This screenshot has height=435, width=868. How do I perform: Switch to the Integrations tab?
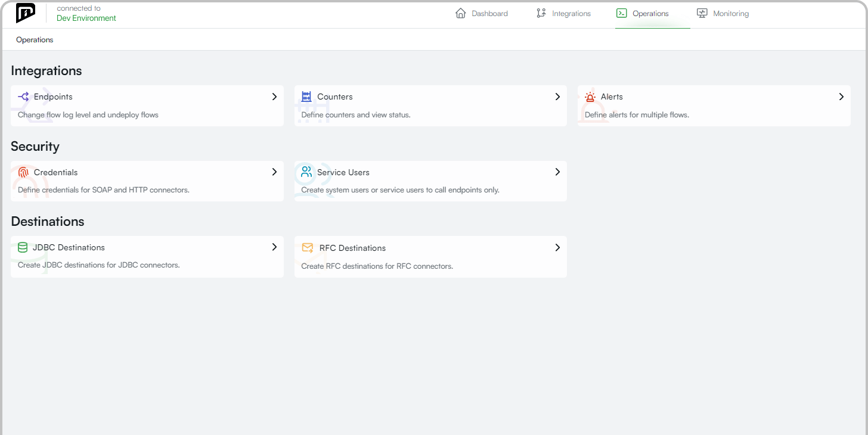(563, 14)
